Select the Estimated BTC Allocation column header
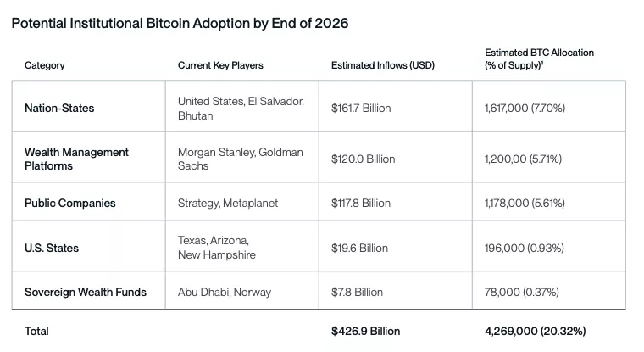The height and width of the screenshot is (352, 644). click(x=539, y=59)
